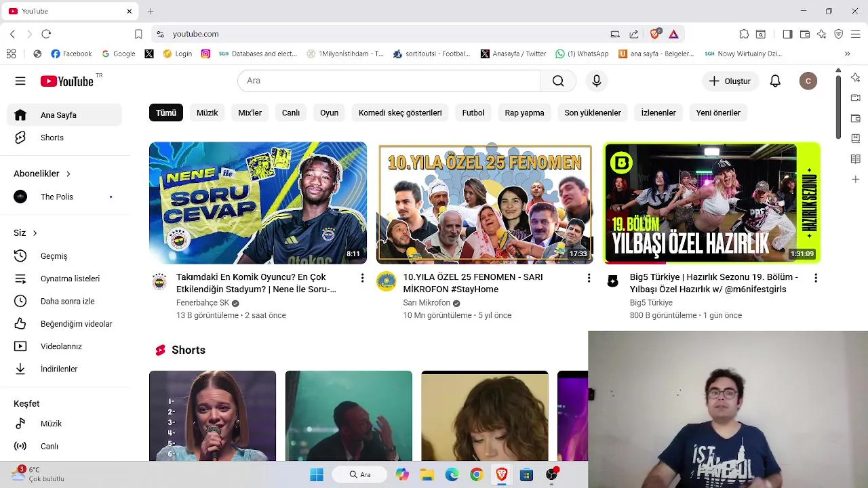Open the notifications bell
868x488 pixels.
click(775, 81)
